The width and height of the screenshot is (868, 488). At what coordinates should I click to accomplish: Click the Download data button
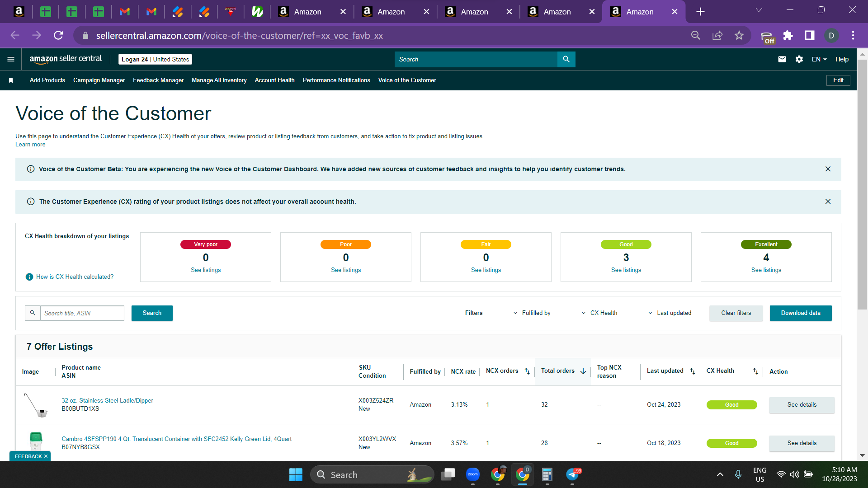coord(801,313)
